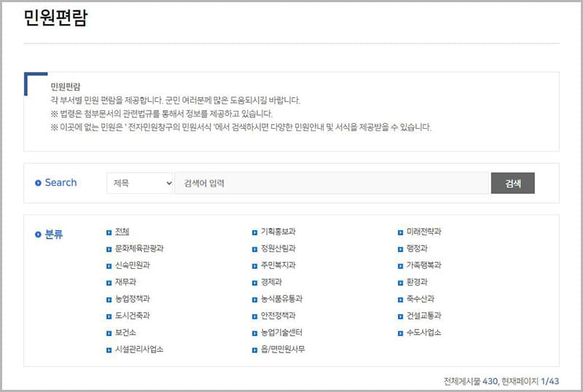Screen dimensions: 583x392
Task: Click the arrow icon beside 보건소
Action: click(x=109, y=333)
